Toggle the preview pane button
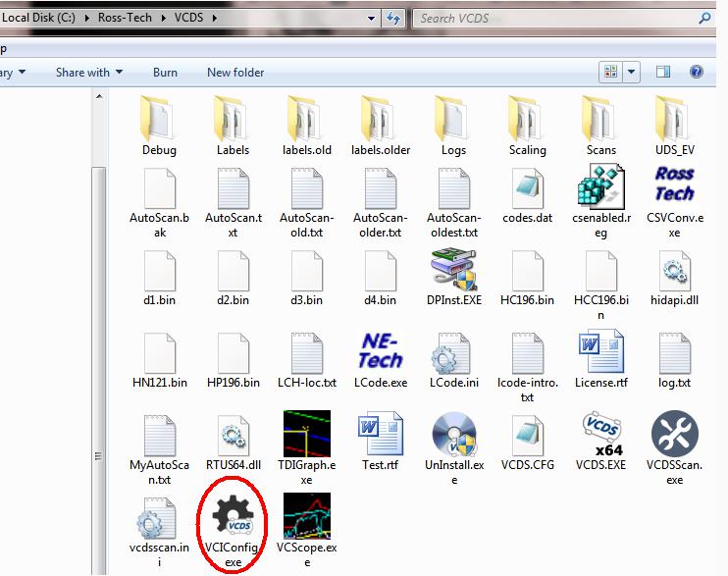This screenshot has width=728, height=576. point(663,72)
